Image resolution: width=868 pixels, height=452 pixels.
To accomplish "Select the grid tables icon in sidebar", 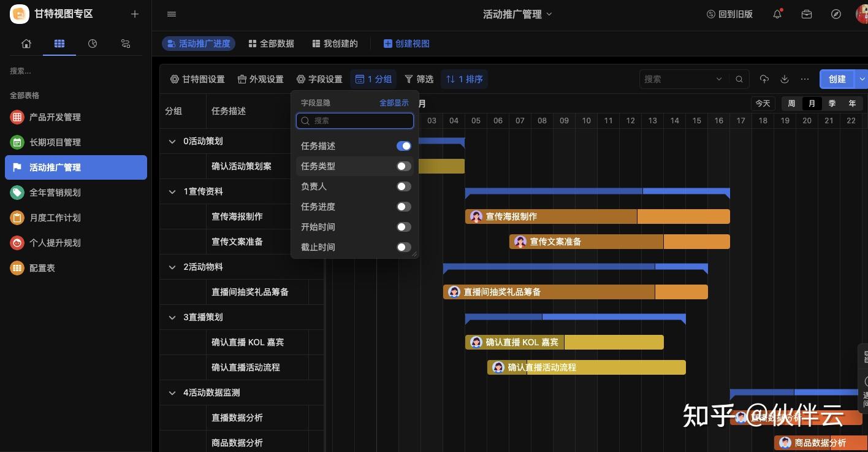I will (x=59, y=44).
